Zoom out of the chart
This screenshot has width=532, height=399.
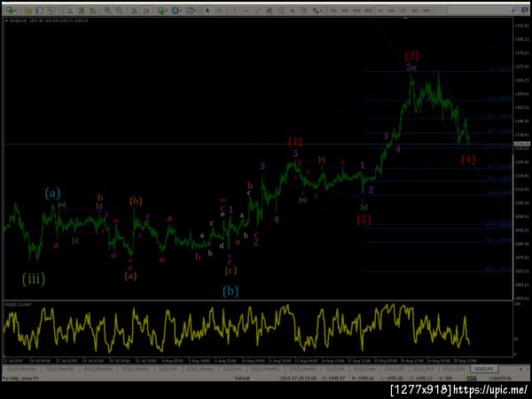click(119, 11)
